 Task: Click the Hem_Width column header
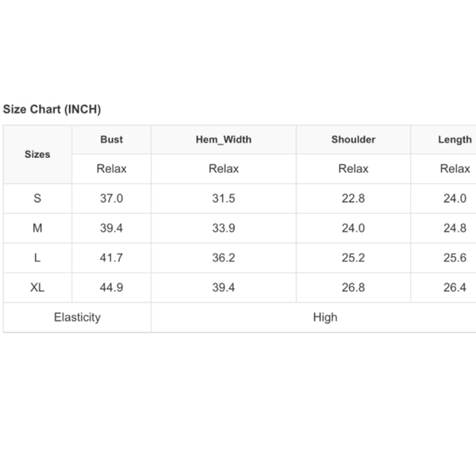[224, 140]
